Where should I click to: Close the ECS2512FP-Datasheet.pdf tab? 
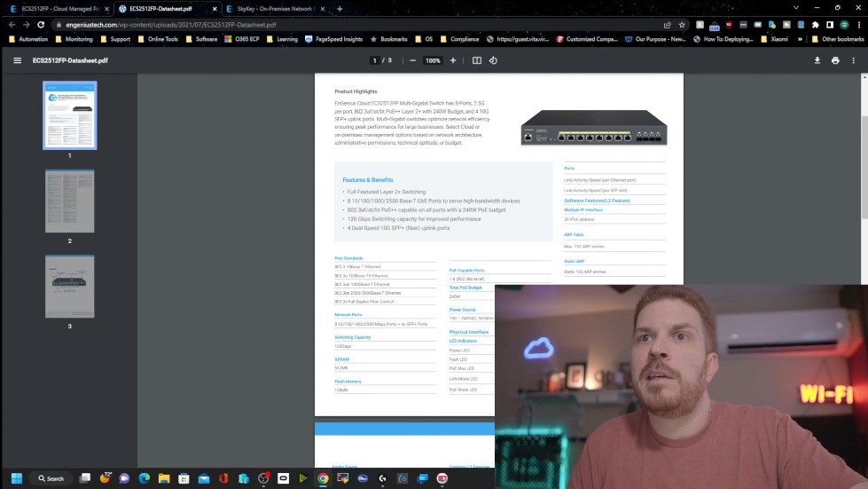click(215, 9)
